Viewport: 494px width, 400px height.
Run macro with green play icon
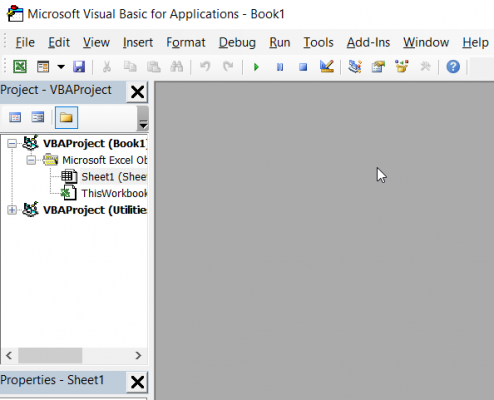(256, 67)
